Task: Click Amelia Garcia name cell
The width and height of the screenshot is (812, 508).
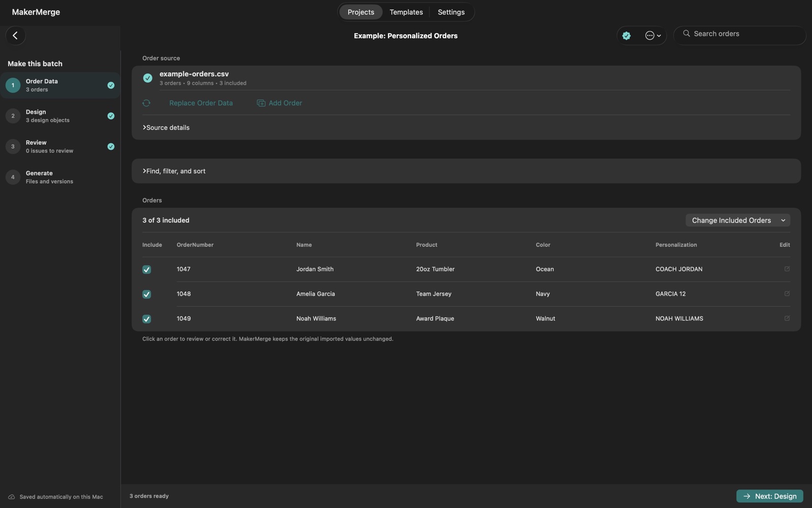Action: click(x=316, y=294)
